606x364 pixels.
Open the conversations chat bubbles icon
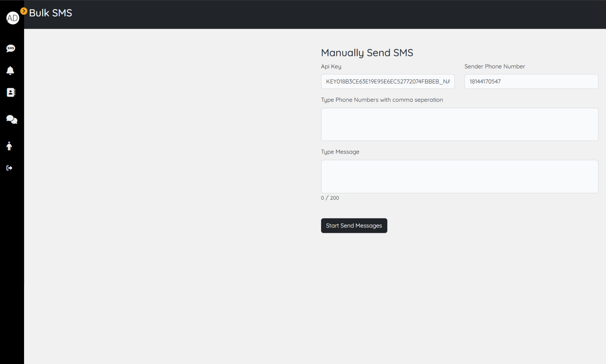12,119
